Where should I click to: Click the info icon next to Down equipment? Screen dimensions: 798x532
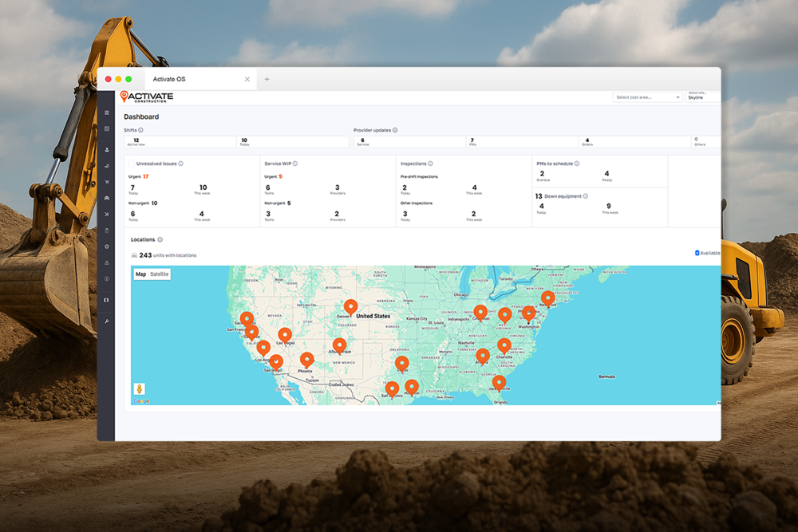585,196
